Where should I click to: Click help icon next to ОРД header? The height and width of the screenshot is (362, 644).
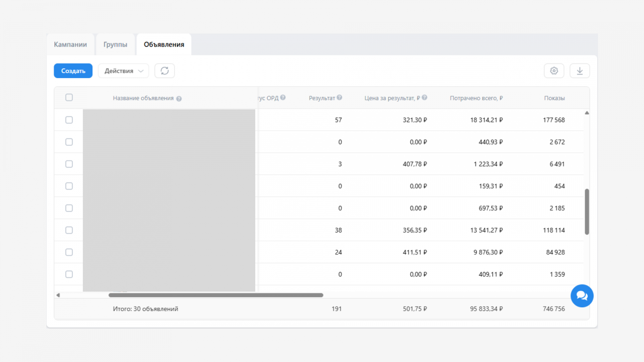(x=283, y=98)
